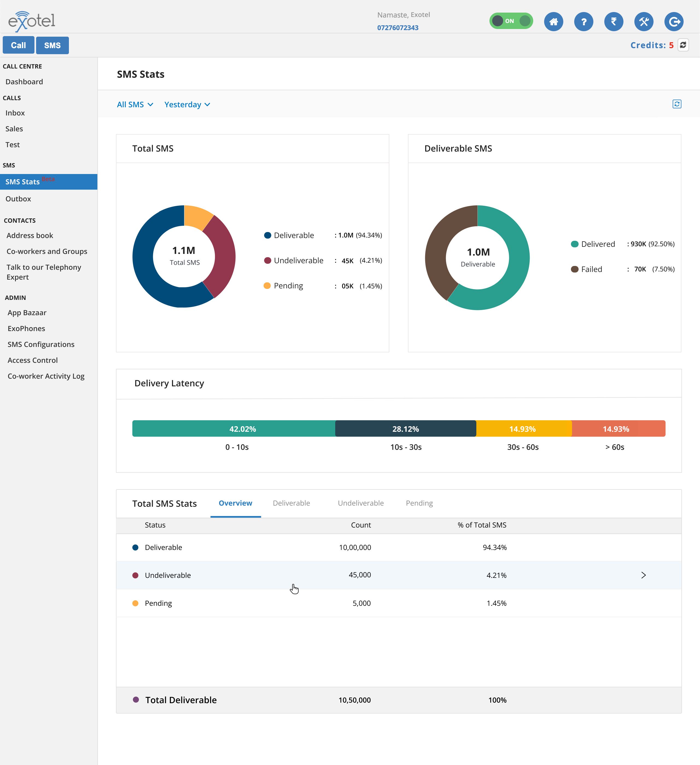This screenshot has height=765, width=700.
Task: Open Outbox in the sidebar
Action: click(x=18, y=199)
